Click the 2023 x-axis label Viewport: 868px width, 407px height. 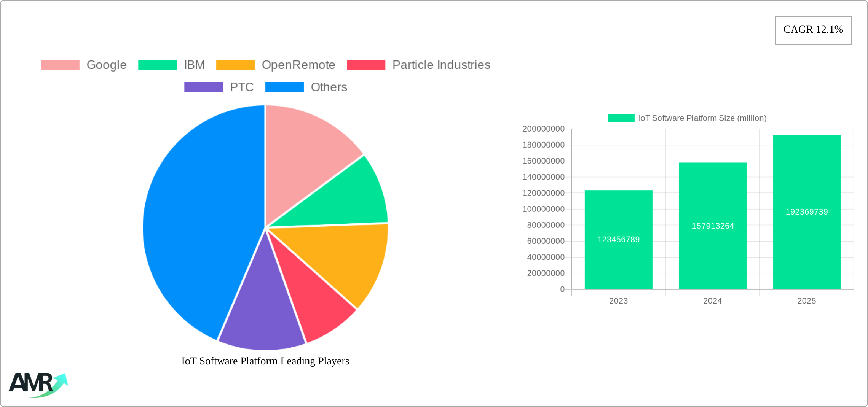click(619, 301)
